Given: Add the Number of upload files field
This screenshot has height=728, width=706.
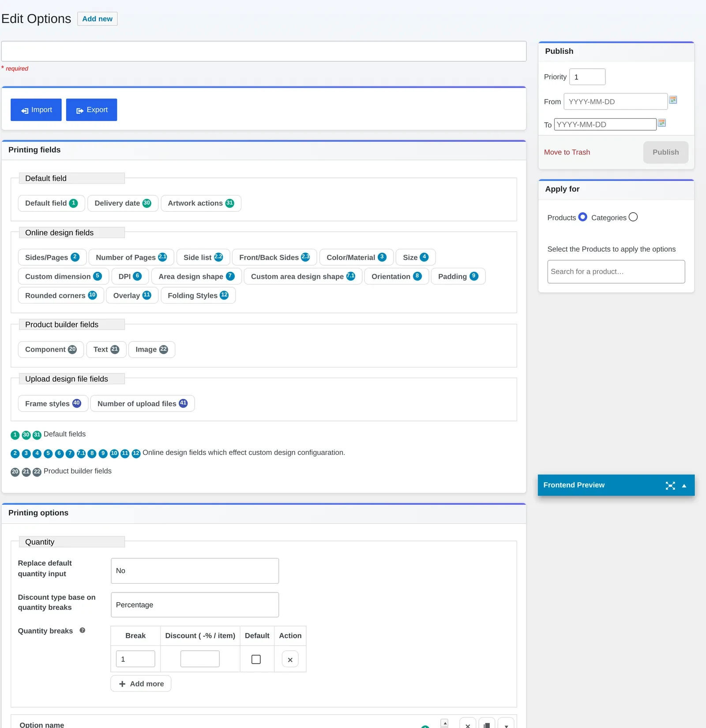Looking at the screenshot, I should (143, 404).
